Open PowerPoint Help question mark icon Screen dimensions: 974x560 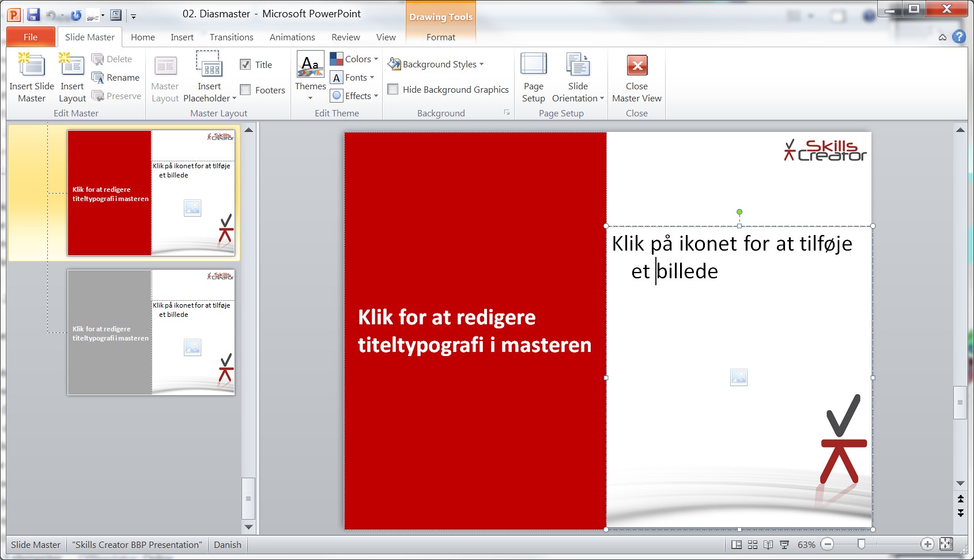coord(959,37)
